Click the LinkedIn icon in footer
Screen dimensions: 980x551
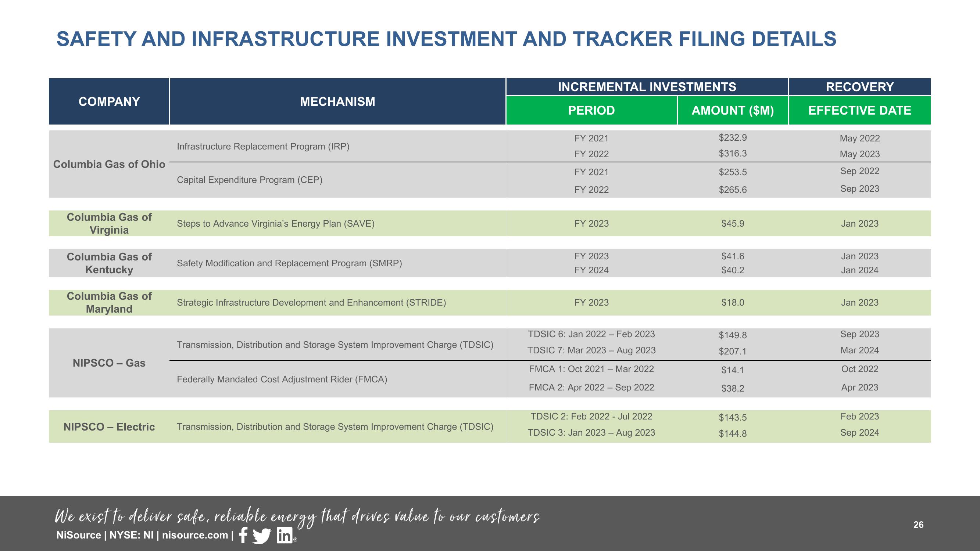285,536
